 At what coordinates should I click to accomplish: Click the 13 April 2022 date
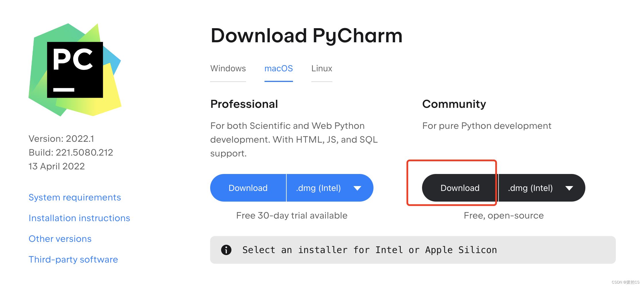coord(57,166)
